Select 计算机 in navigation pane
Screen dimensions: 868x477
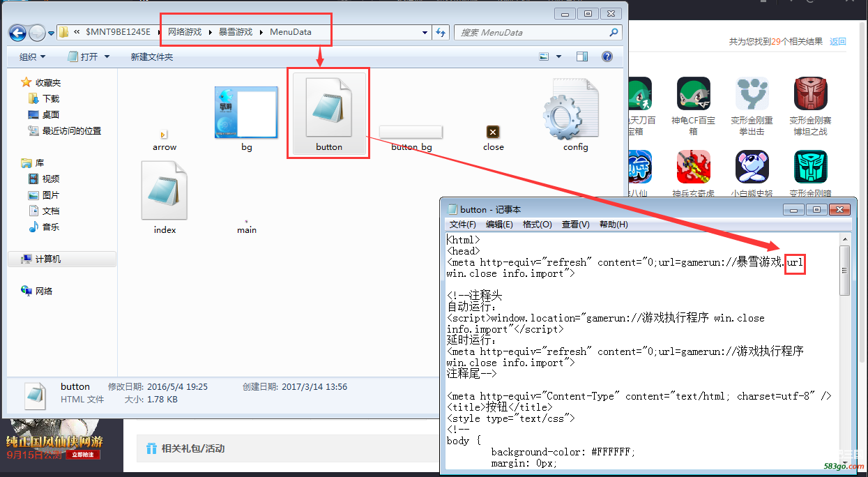click(62, 259)
